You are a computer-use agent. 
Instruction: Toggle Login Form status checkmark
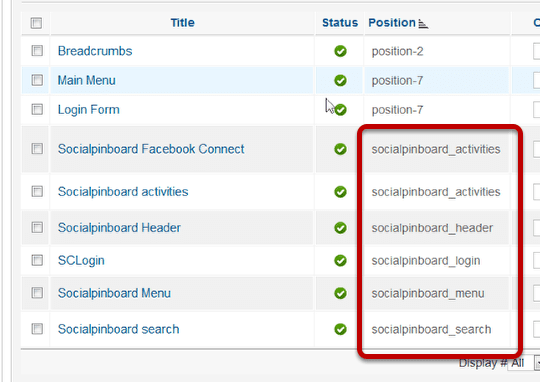(340, 110)
